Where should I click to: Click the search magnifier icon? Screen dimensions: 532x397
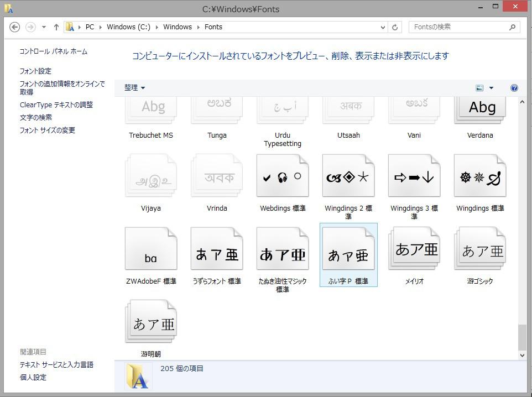[x=512, y=27]
